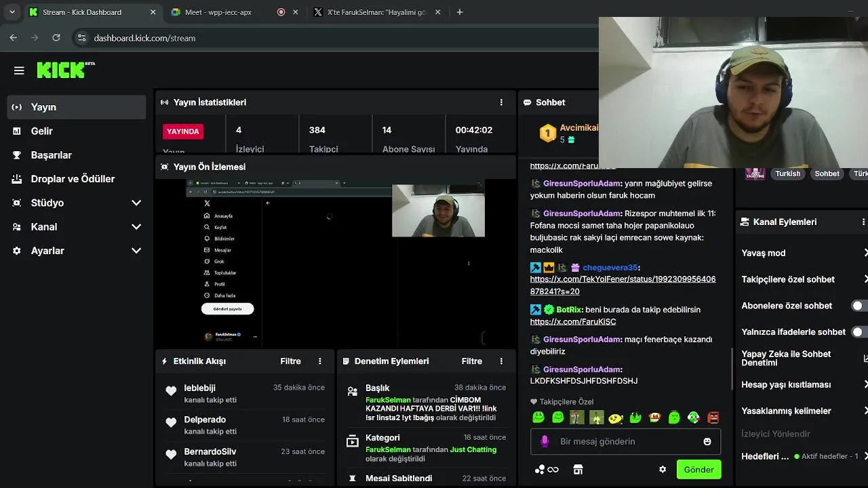
Task: Open the emoji picker in message box
Action: click(707, 441)
